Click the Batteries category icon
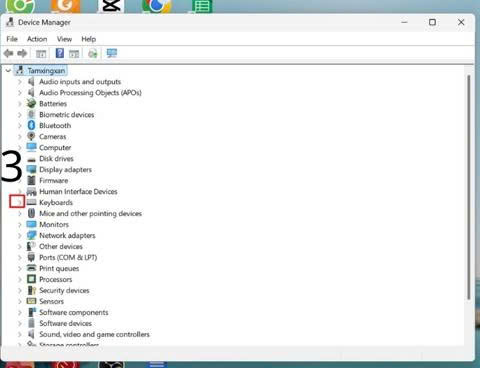 tap(31, 103)
